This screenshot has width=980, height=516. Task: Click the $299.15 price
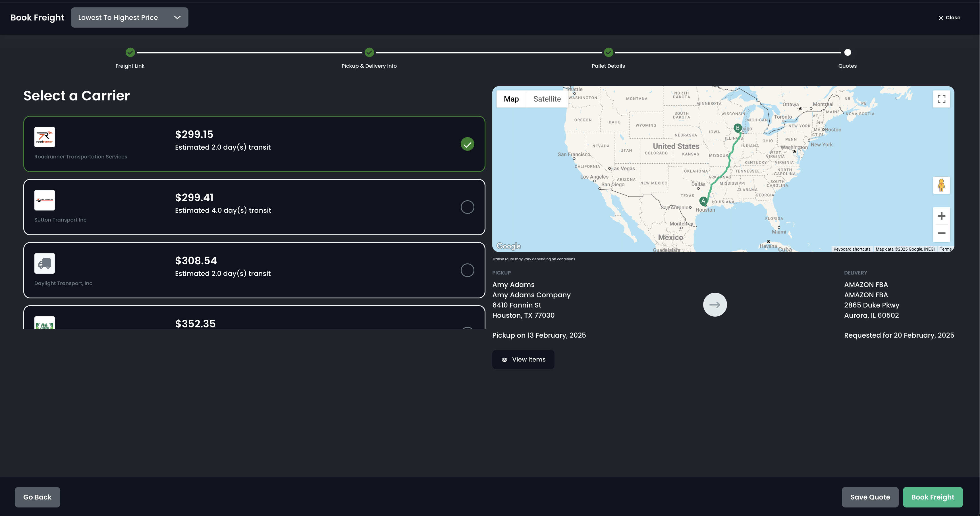194,135
